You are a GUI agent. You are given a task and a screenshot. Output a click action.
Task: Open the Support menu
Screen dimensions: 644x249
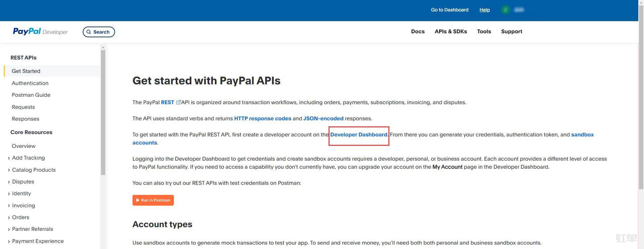click(x=512, y=32)
